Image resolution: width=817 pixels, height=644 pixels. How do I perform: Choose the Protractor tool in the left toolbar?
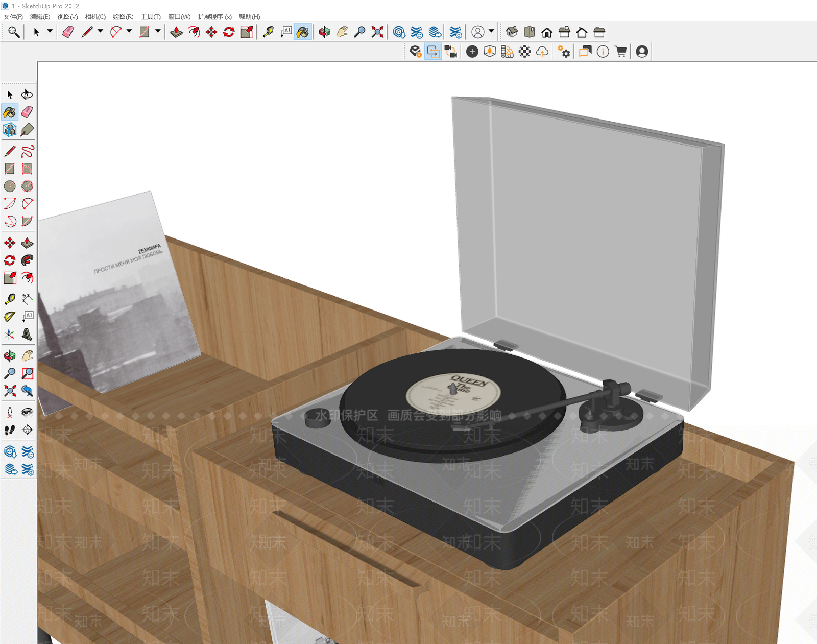(x=10, y=317)
